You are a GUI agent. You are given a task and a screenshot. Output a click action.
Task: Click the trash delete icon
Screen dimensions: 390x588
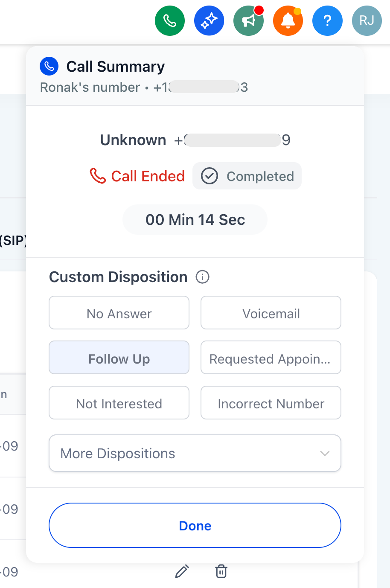pos(221,571)
